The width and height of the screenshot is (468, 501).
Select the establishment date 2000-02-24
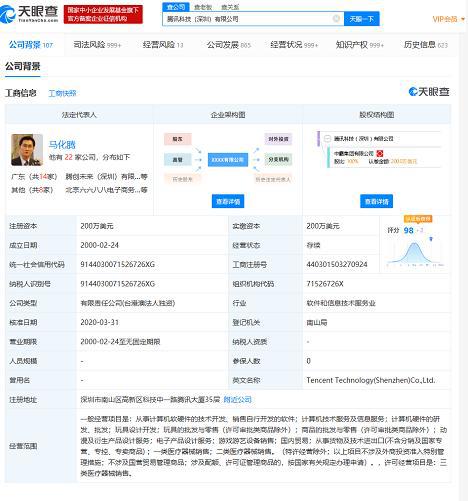pos(99,245)
